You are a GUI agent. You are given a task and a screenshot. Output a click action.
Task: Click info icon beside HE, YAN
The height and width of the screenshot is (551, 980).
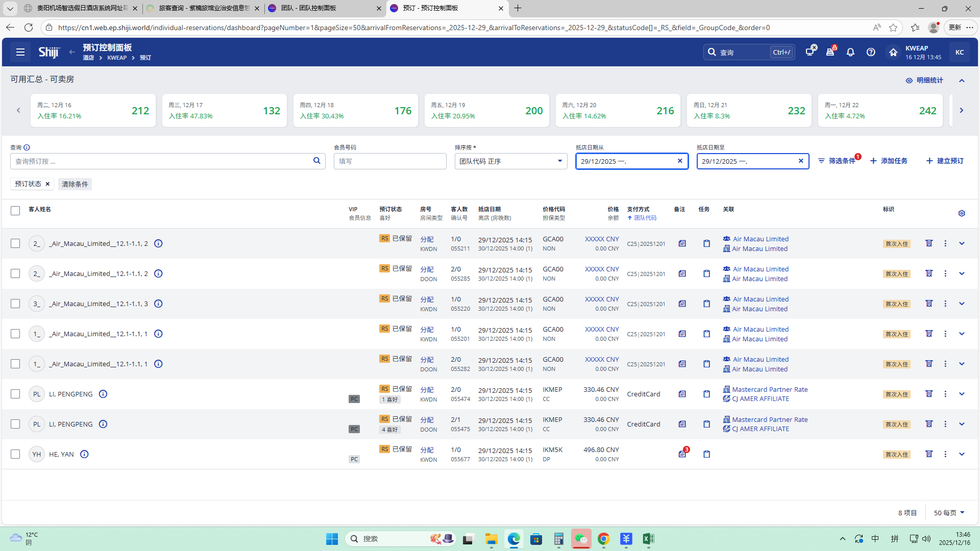coord(85,454)
